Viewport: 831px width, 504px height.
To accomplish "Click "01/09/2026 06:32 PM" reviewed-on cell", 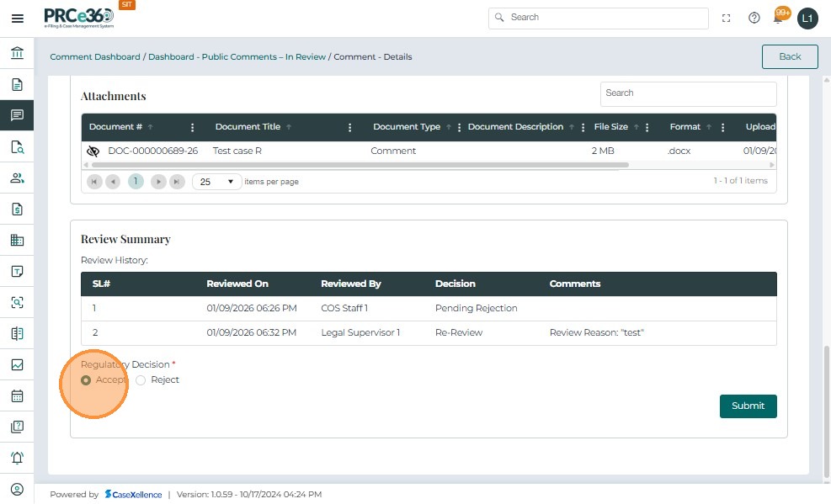I will point(251,332).
